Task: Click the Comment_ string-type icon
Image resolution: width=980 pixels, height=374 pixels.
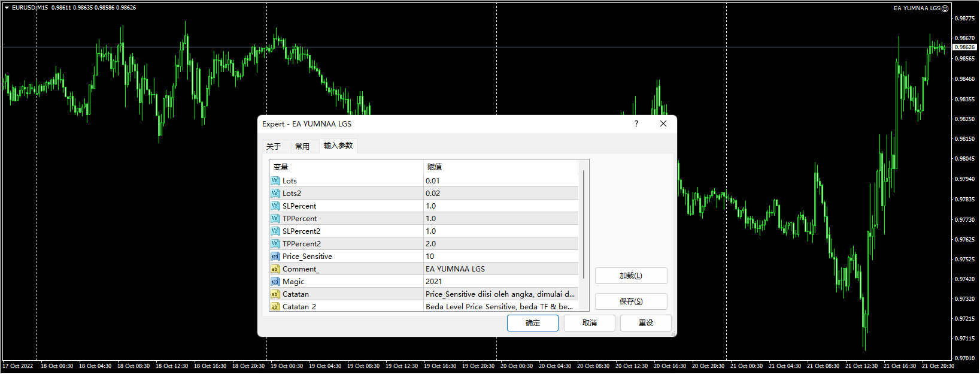Action: coord(275,269)
